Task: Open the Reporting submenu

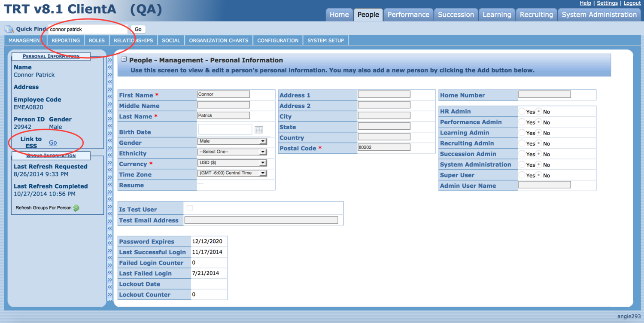Action: [66, 40]
